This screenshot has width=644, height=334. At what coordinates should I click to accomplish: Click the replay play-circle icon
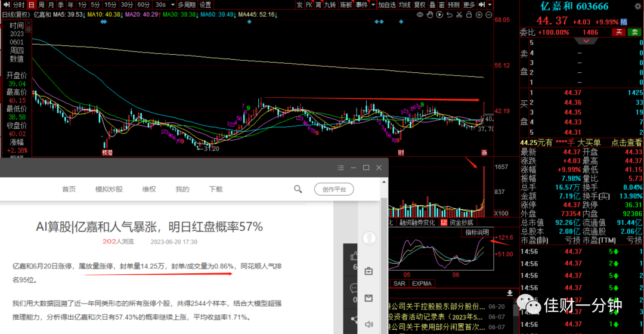click(439, 15)
